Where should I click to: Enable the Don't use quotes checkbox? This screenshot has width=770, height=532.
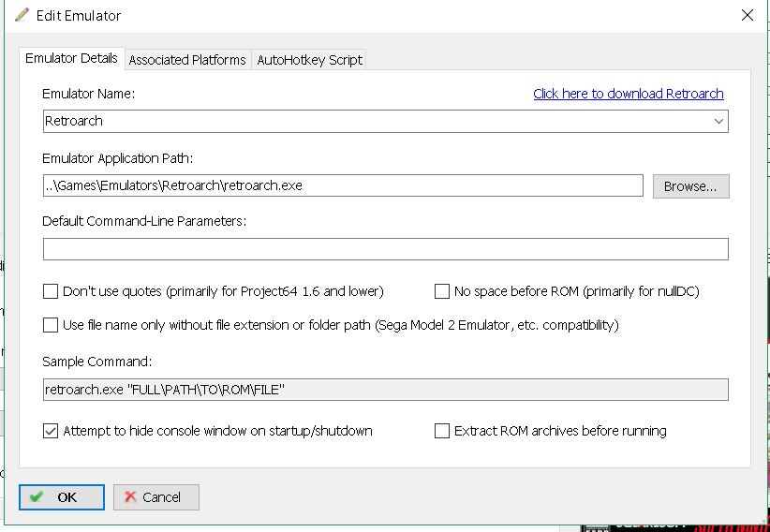point(51,291)
